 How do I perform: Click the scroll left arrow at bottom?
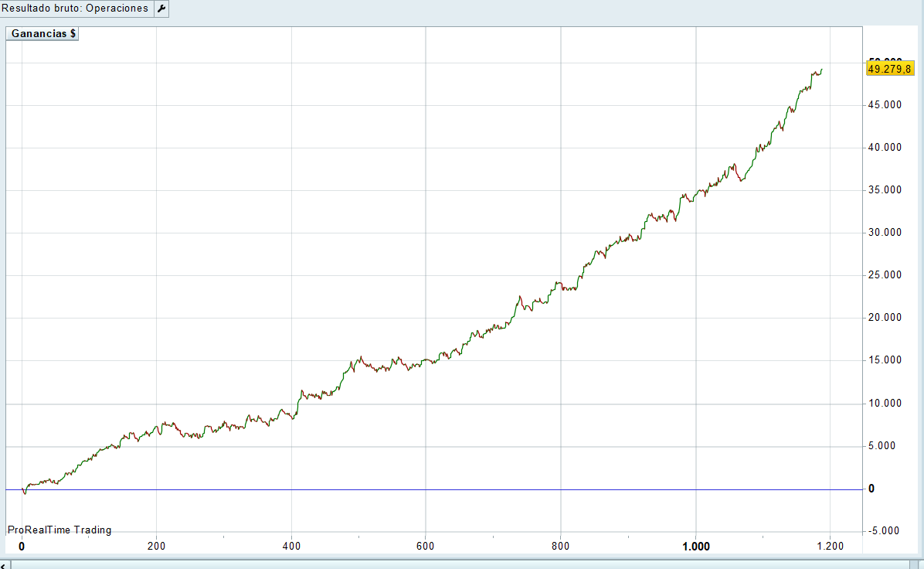tap(5, 565)
